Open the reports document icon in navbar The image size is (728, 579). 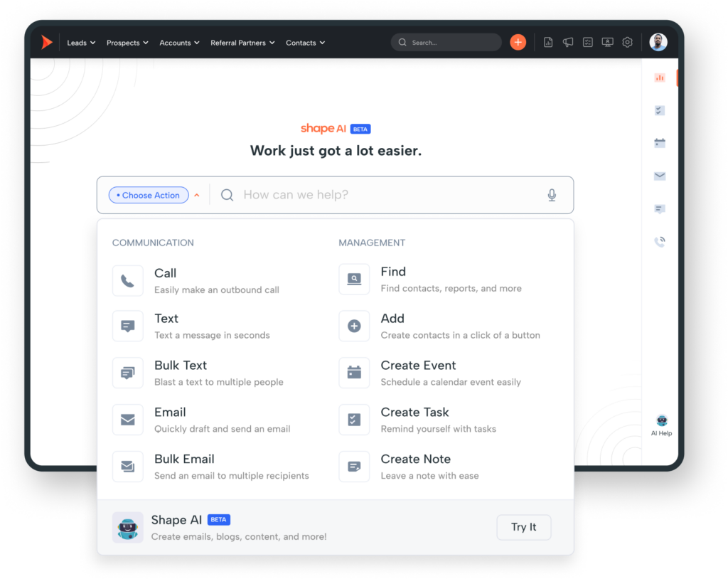click(548, 43)
